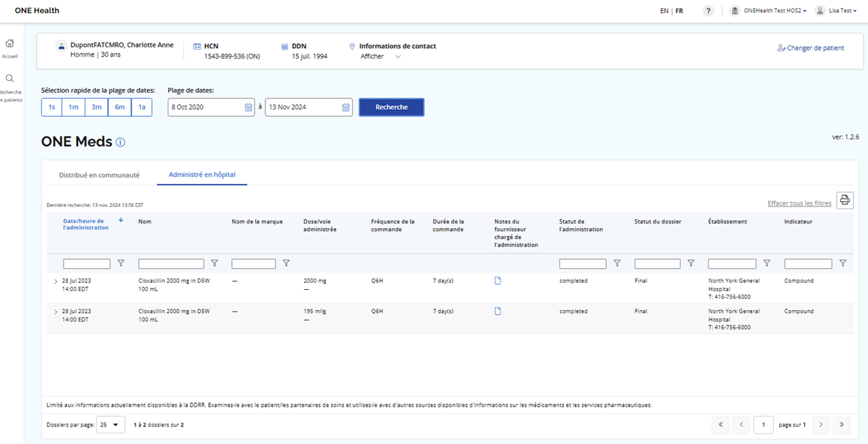The height and width of the screenshot is (444, 868).
Task: Click the Établissement filter text box
Action: point(732,264)
